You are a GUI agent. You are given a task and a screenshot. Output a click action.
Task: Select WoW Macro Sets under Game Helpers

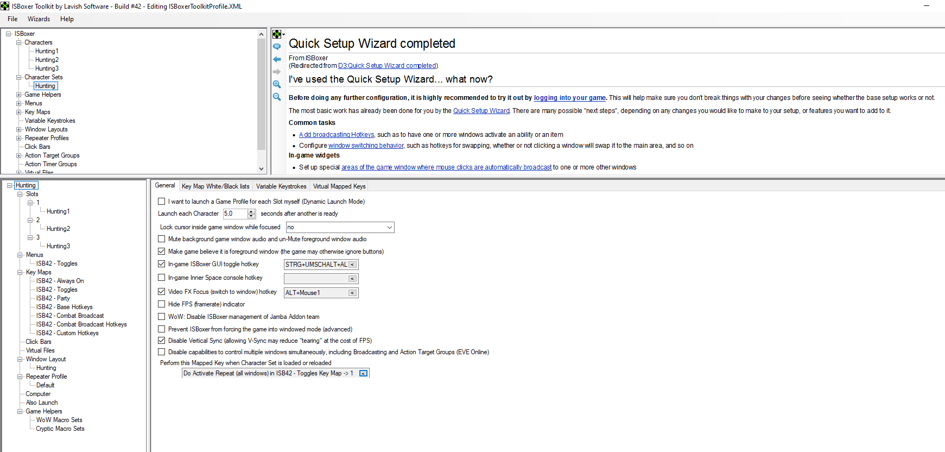tap(59, 419)
